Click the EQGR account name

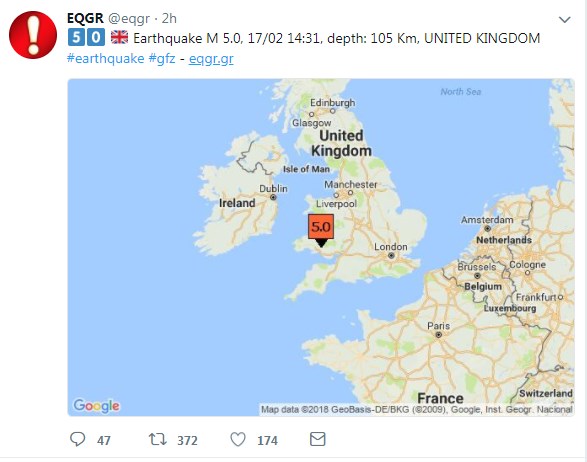click(x=85, y=18)
